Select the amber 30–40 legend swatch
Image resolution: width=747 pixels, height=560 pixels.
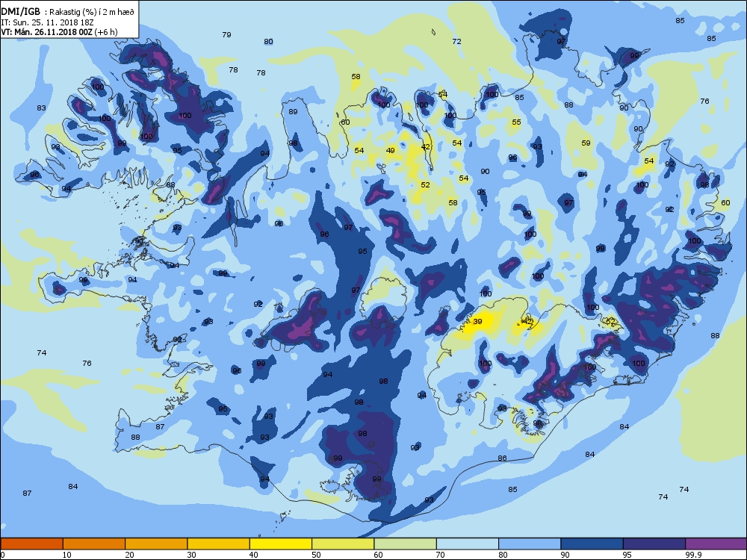coord(219,544)
